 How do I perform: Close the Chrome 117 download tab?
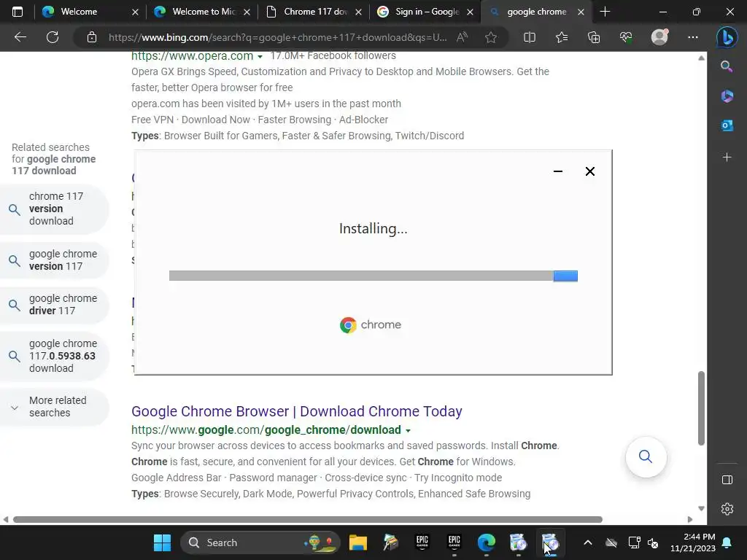[x=358, y=12]
